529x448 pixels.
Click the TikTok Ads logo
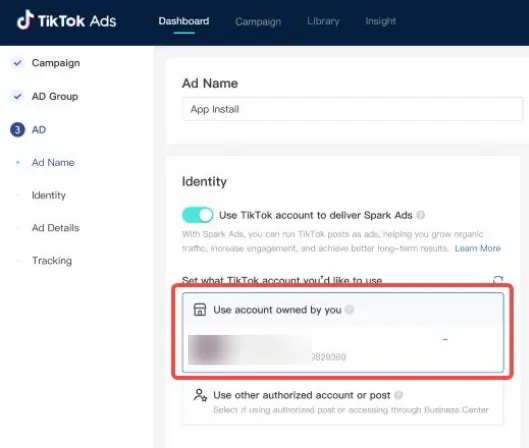click(x=66, y=21)
